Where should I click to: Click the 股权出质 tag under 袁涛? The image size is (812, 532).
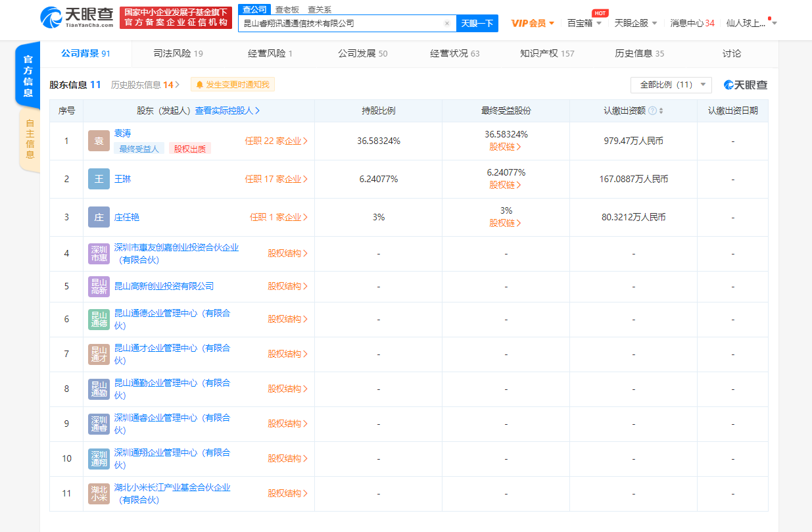pos(190,149)
